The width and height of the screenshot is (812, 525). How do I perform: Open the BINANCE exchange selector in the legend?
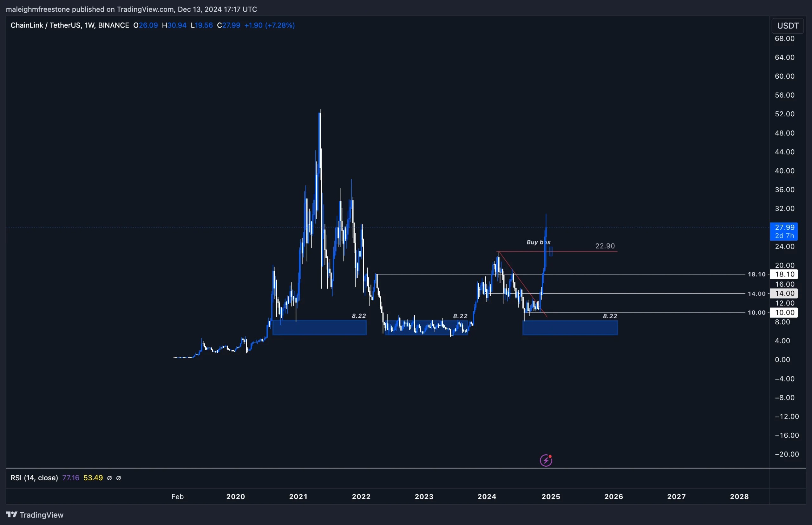[114, 25]
